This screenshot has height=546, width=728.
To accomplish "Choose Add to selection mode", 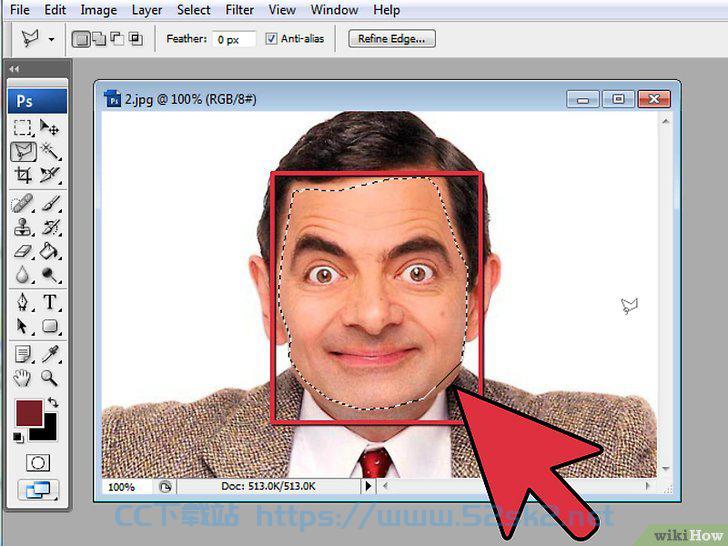I will click(99, 39).
